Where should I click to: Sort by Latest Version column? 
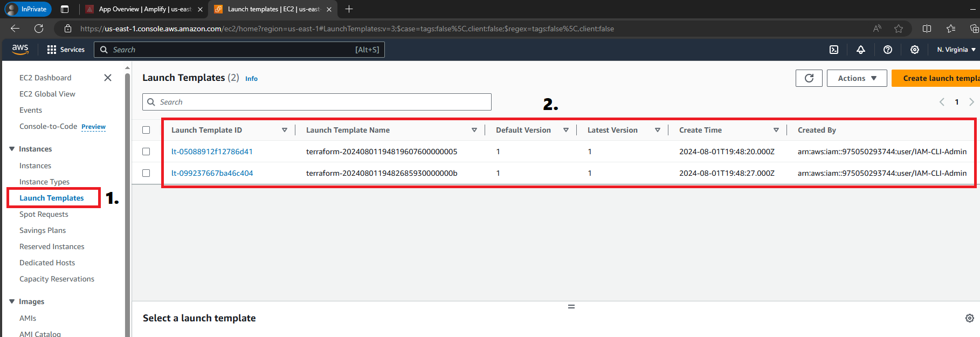click(x=658, y=130)
